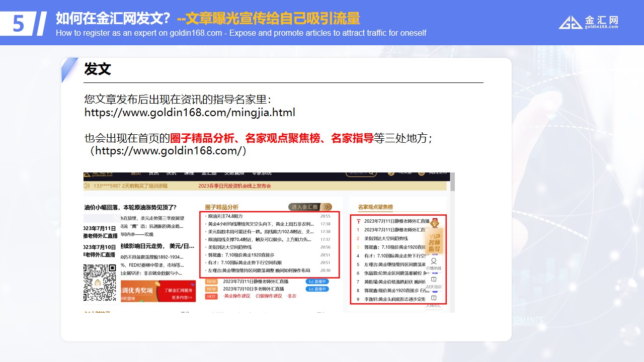Click the 金汇网 logo in the slide header
The height and width of the screenshot is (362, 644).
(x=588, y=22)
